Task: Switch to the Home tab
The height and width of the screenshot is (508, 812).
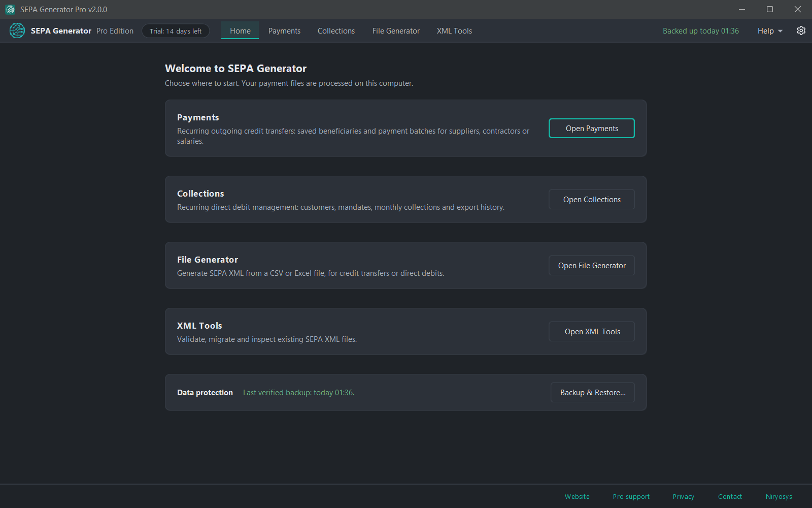Action: click(x=240, y=30)
